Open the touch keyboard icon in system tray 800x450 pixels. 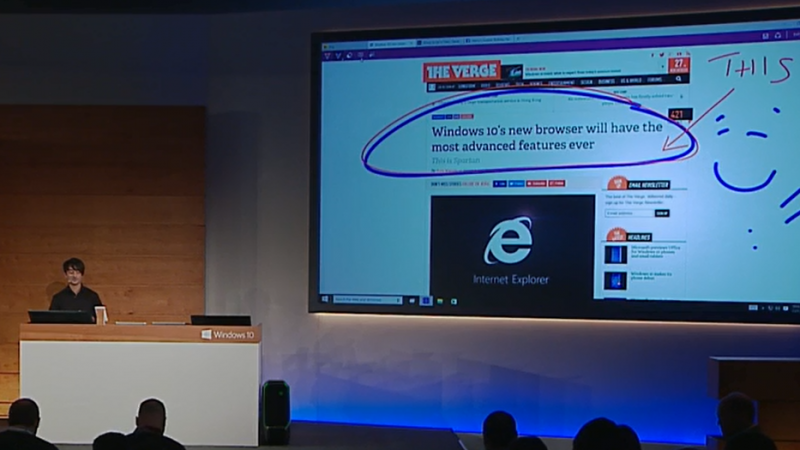pos(753,308)
